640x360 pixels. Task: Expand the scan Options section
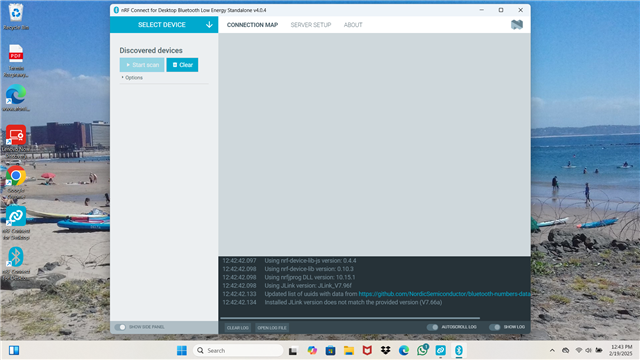[132, 78]
